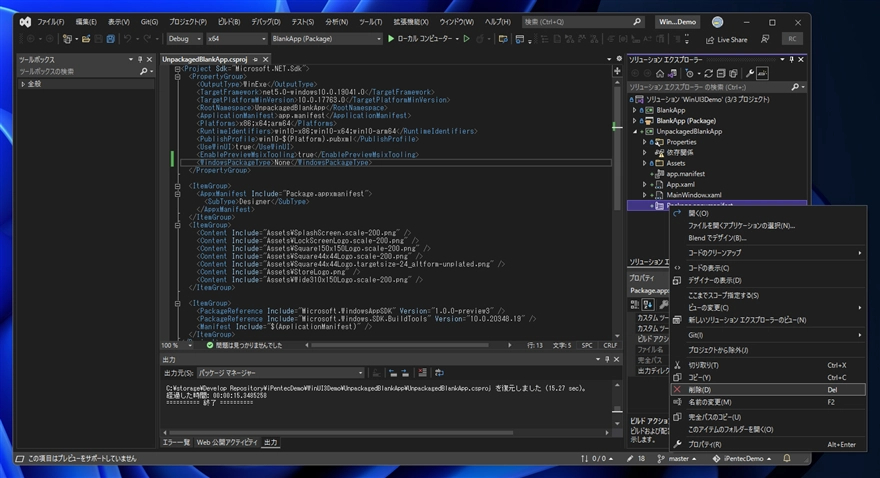Expand the BlankApp project node

pyautogui.click(x=635, y=110)
